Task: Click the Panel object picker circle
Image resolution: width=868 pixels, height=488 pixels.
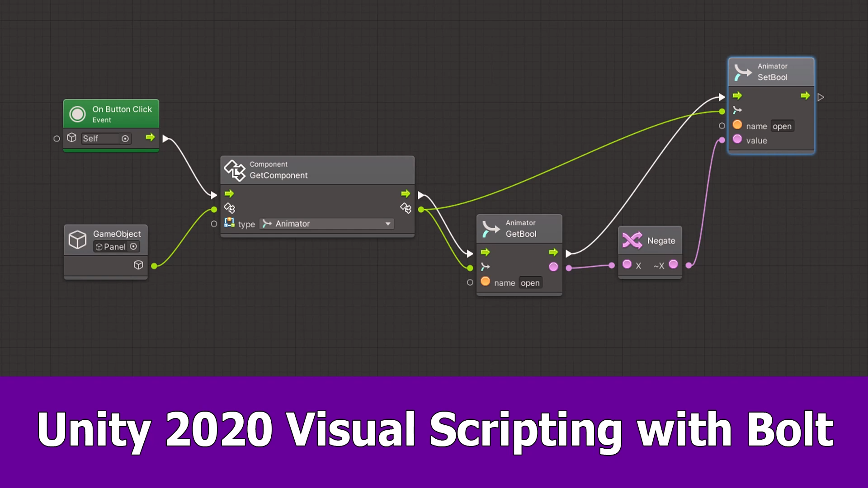Action: pos(133,247)
